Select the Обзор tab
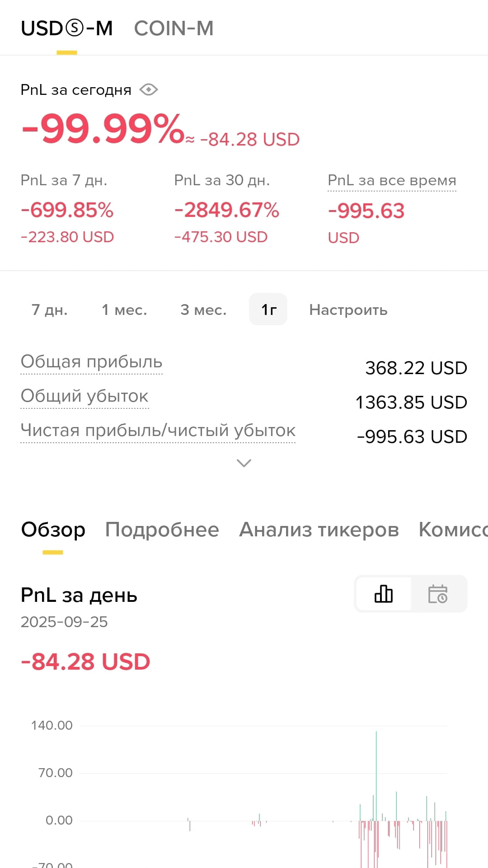 (53, 530)
